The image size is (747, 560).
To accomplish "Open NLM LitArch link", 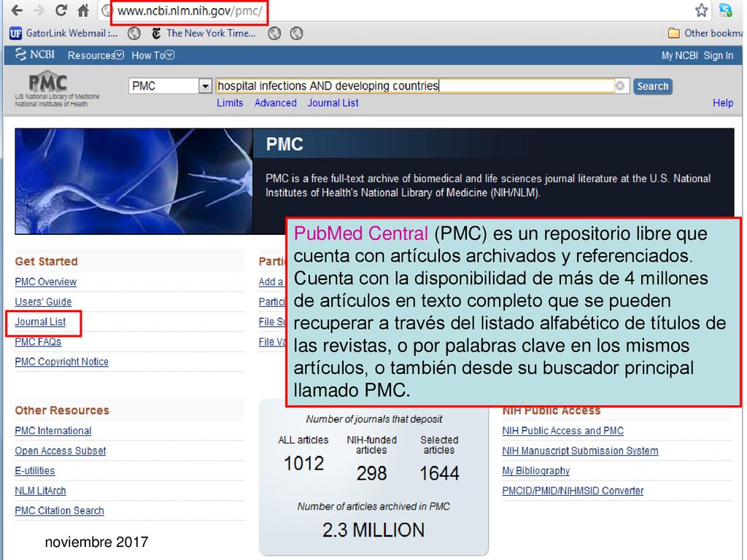I will (x=41, y=491).
